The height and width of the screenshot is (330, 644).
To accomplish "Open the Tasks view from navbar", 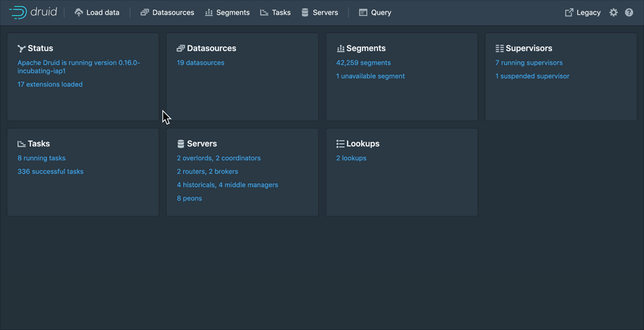I will click(x=275, y=12).
